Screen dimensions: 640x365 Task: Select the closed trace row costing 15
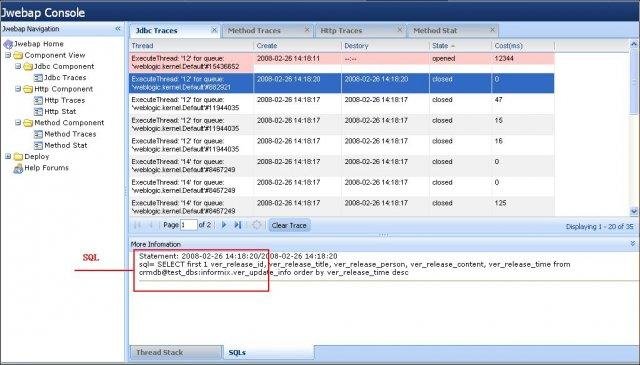(x=342, y=125)
